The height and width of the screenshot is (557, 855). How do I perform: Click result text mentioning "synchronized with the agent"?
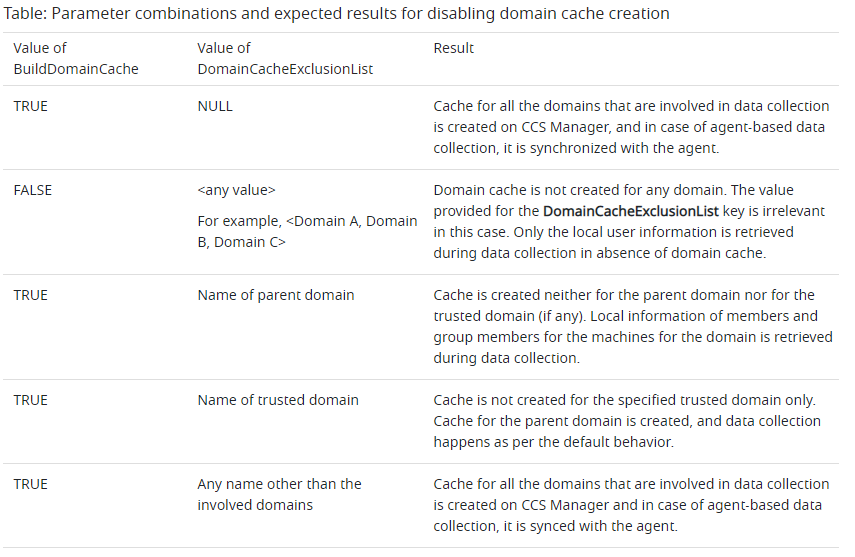pyautogui.click(x=631, y=127)
